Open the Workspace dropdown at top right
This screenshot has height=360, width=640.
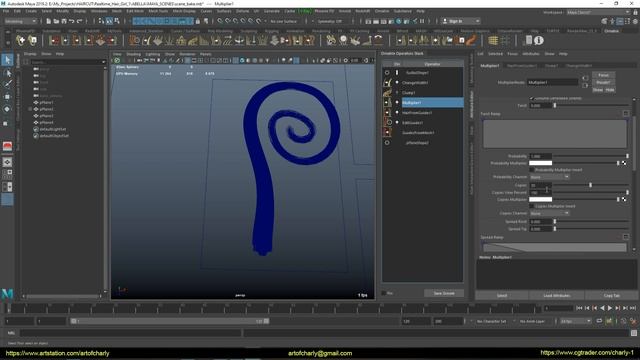(x=598, y=12)
